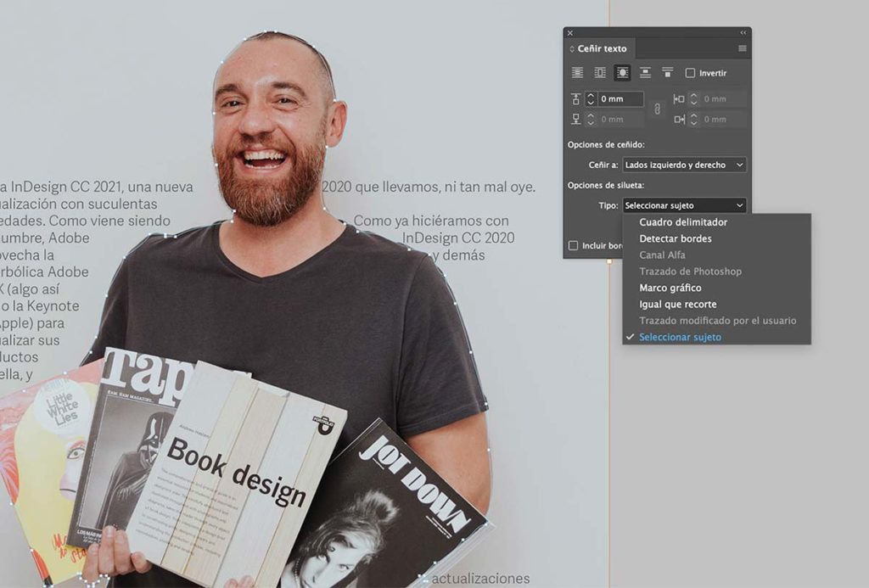Toggle the Incluir bordes checkbox
Screen dimensions: 869x588
[x=573, y=245]
